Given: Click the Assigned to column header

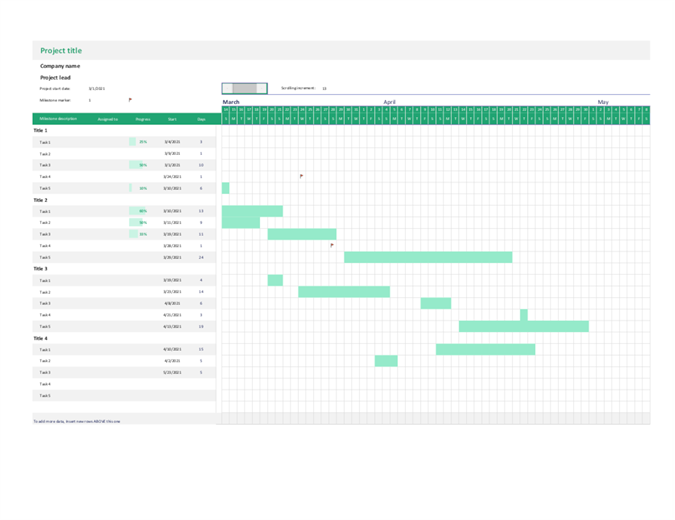Looking at the screenshot, I should tap(108, 119).
